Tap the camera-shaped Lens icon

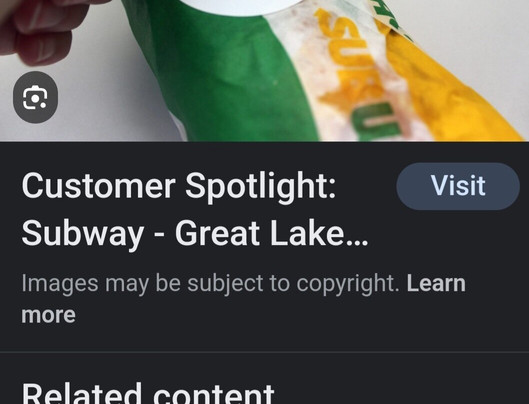coord(35,98)
